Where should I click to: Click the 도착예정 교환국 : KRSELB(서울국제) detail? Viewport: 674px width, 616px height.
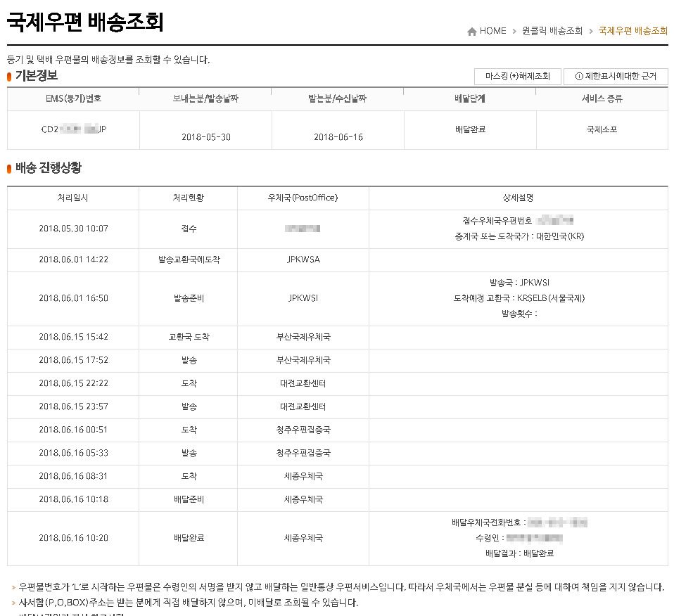pos(519,299)
